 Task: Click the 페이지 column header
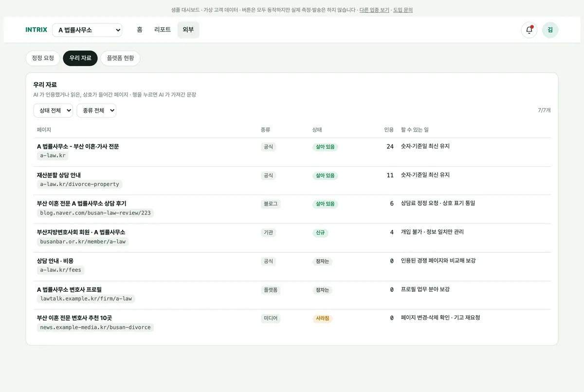click(44, 130)
